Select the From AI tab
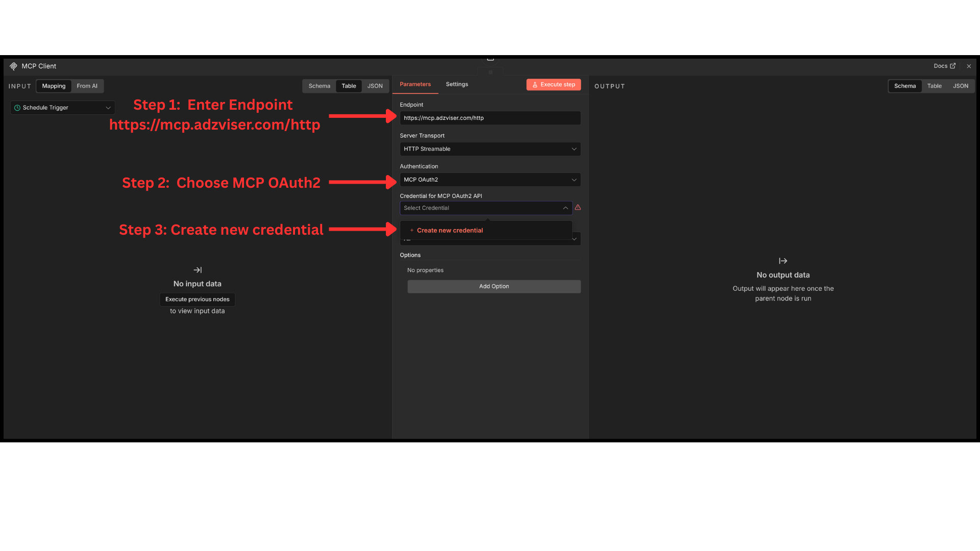The image size is (980, 551). pyautogui.click(x=87, y=86)
